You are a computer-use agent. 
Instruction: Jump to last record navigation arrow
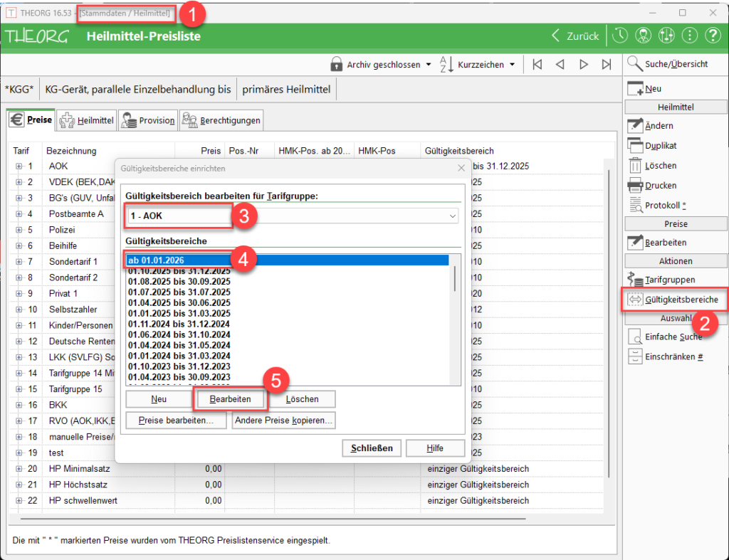click(607, 65)
